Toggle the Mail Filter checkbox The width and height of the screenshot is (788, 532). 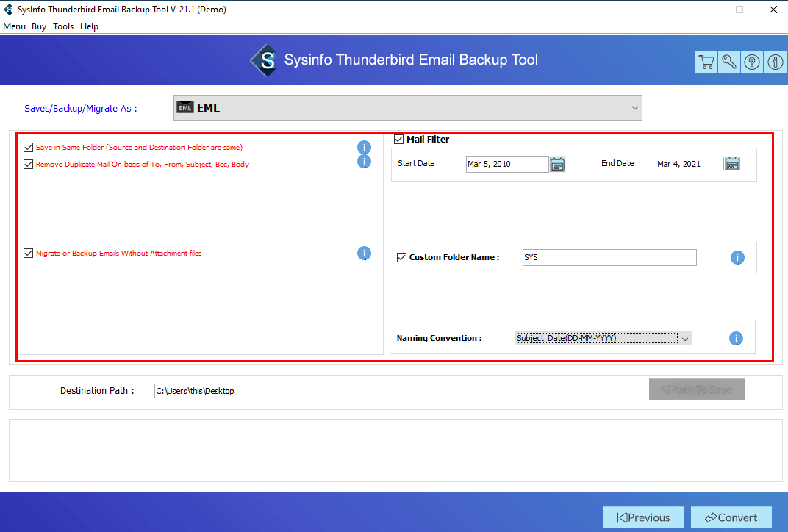pos(399,139)
